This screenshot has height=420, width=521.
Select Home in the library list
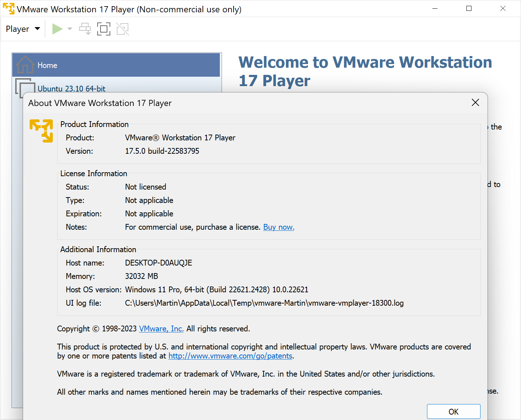pos(47,65)
